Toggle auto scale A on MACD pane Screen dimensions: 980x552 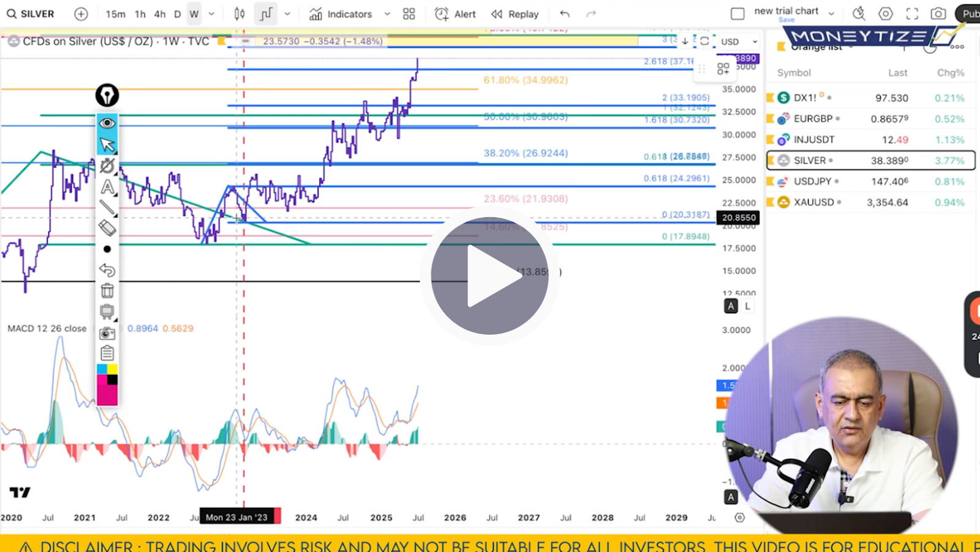point(731,497)
